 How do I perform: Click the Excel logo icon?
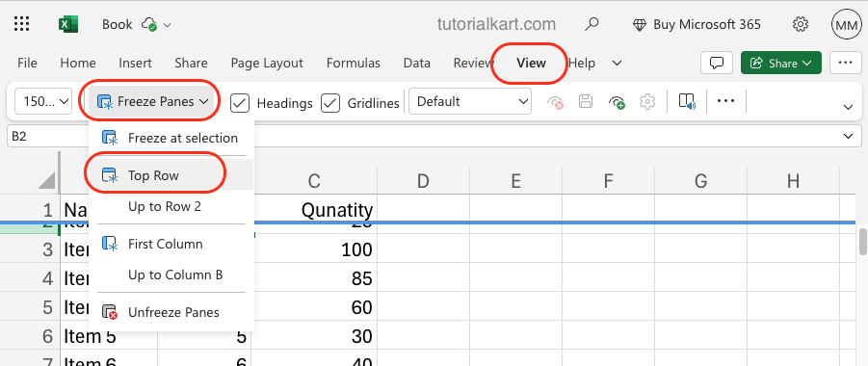[x=68, y=24]
